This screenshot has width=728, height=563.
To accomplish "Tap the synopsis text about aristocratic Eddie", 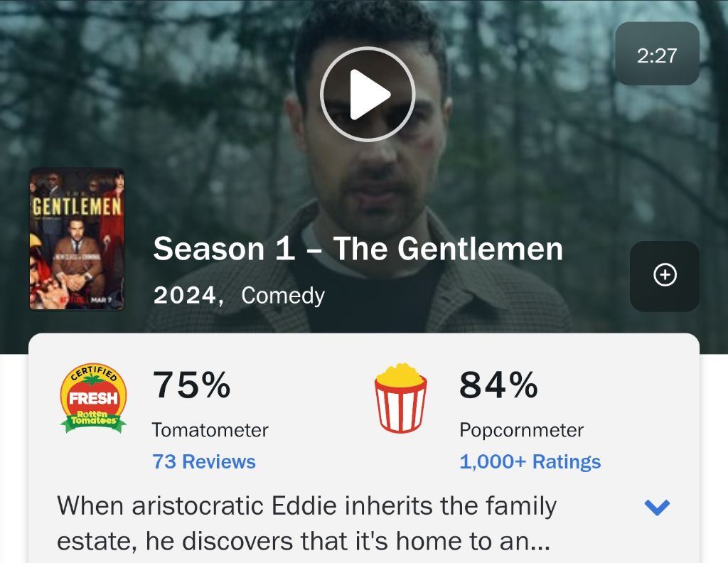I will [x=306, y=523].
